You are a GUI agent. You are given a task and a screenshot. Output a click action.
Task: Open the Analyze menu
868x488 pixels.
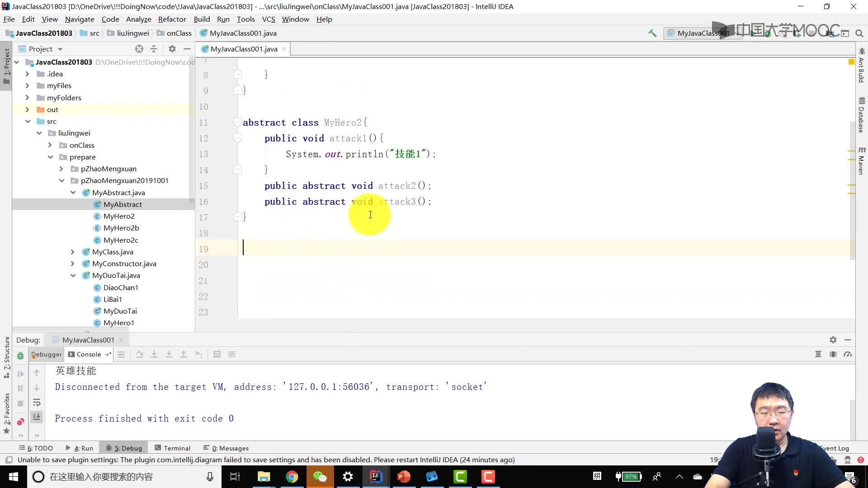(x=138, y=19)
